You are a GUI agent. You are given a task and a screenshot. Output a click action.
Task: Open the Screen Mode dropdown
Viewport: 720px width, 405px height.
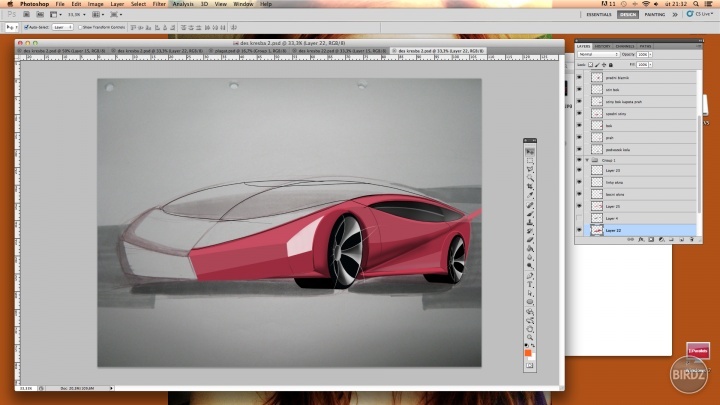point(116,15)
